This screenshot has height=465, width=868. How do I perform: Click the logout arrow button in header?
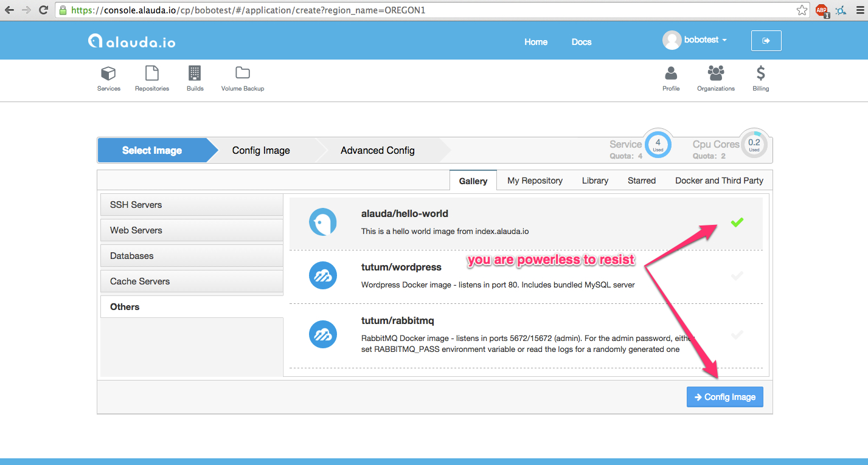pyautogui.click(x=766, y=41)
